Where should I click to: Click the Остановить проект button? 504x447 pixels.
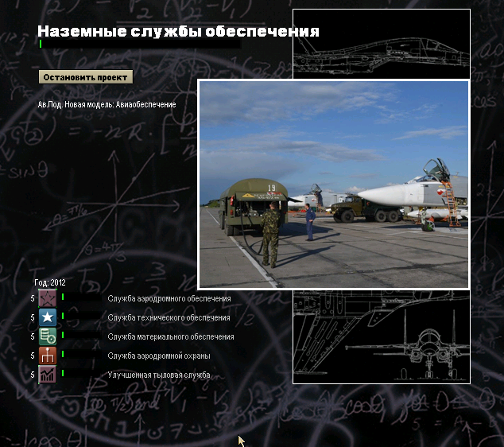click(x=86, y=77)
